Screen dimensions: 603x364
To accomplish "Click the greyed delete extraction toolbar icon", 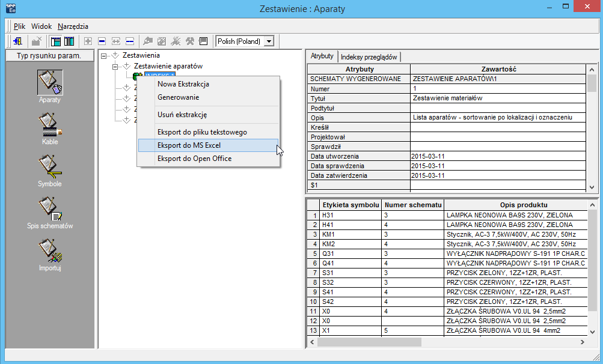I will (37, 41).
